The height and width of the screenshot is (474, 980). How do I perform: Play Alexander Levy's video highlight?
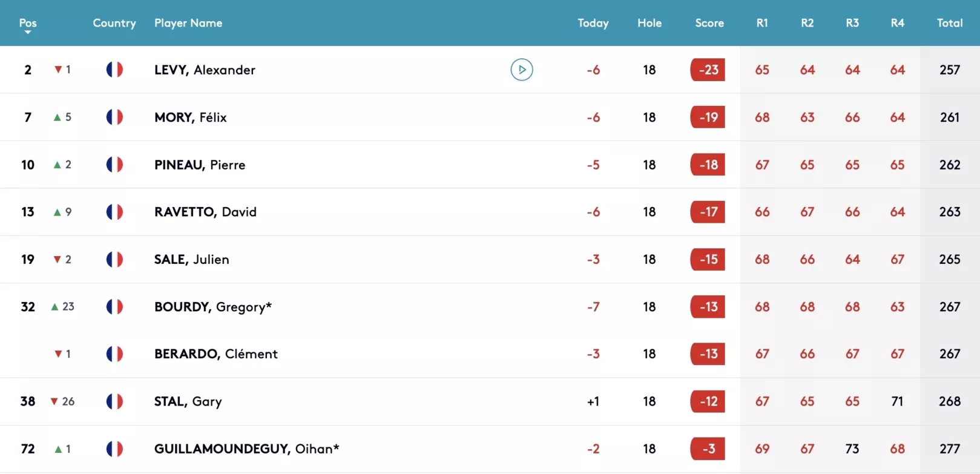pyautogui.click(x=522, y=70)
